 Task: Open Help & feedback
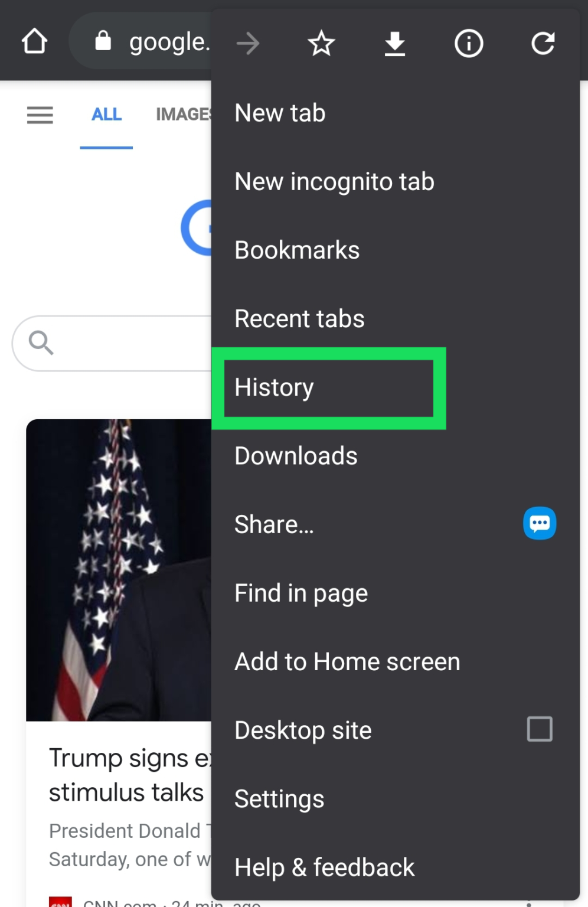pos(324,867)
